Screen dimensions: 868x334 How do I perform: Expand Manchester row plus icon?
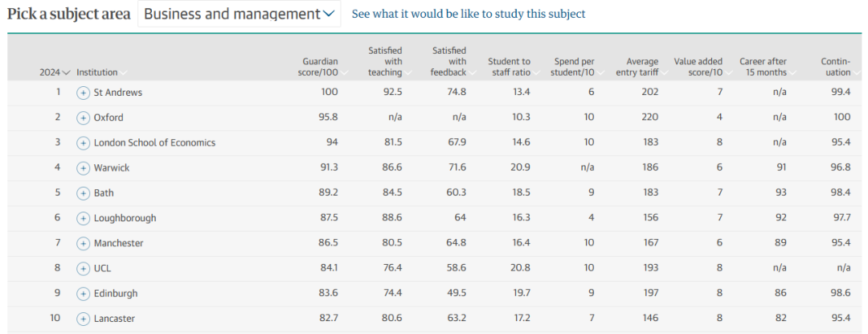click(x=83, y=243)
